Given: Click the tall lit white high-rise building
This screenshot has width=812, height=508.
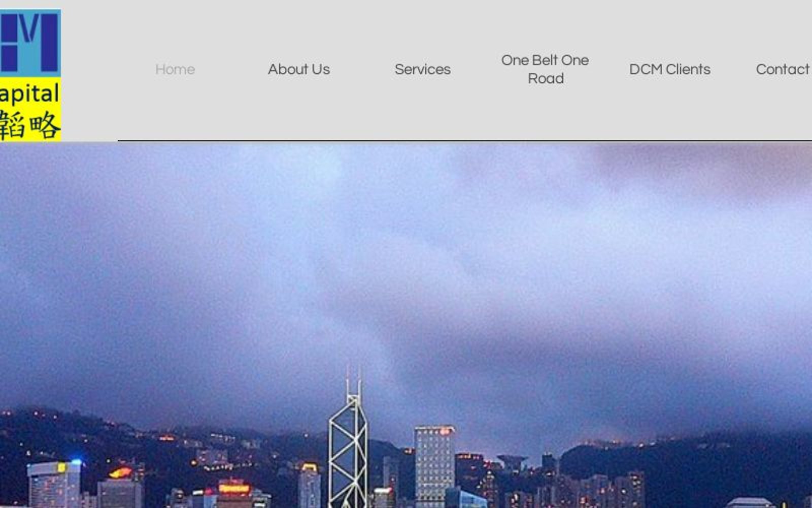Looking at the screenshot, I should (x=434, y=465).
